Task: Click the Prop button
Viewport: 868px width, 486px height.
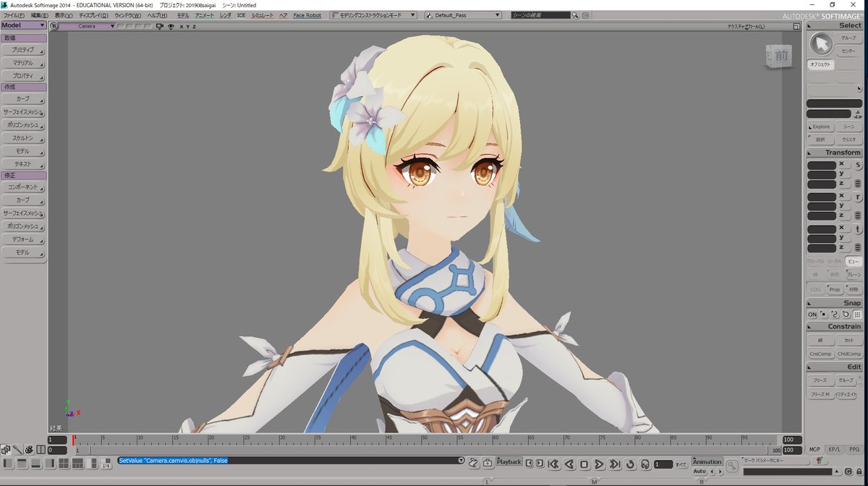Action: point(835,289)
